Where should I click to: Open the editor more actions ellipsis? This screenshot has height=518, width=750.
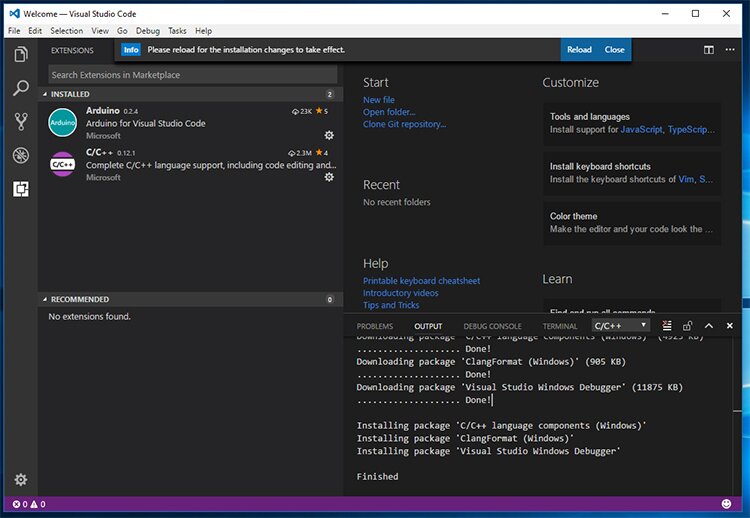pos(730,50)
